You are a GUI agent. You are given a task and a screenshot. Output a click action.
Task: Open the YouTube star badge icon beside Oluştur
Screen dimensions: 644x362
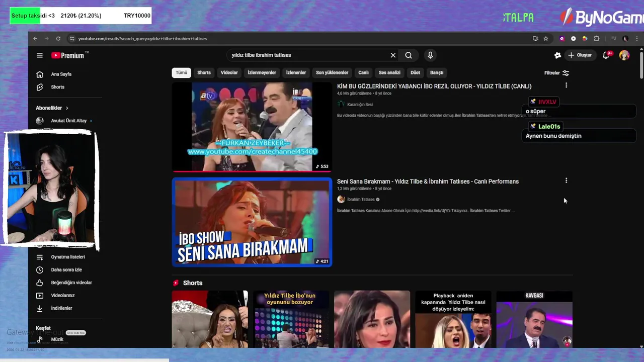point(557,55)
